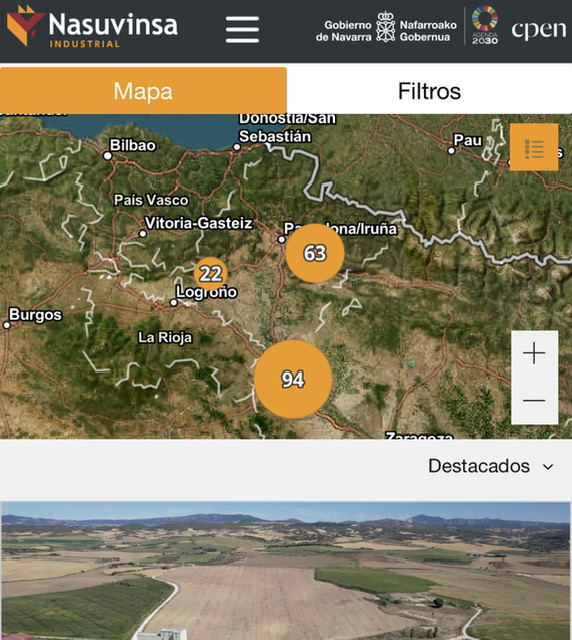Screen dimensions: 572x640
Task: Select the cluster marker showing 63
Action: coord(315,253)
